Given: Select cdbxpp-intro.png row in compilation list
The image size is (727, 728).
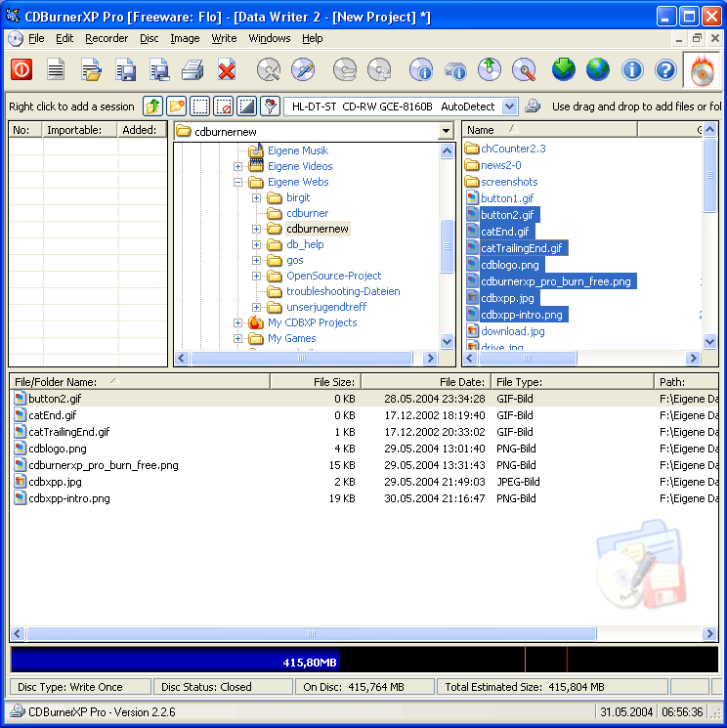Looking at the screenshot, I should (363, 498).
